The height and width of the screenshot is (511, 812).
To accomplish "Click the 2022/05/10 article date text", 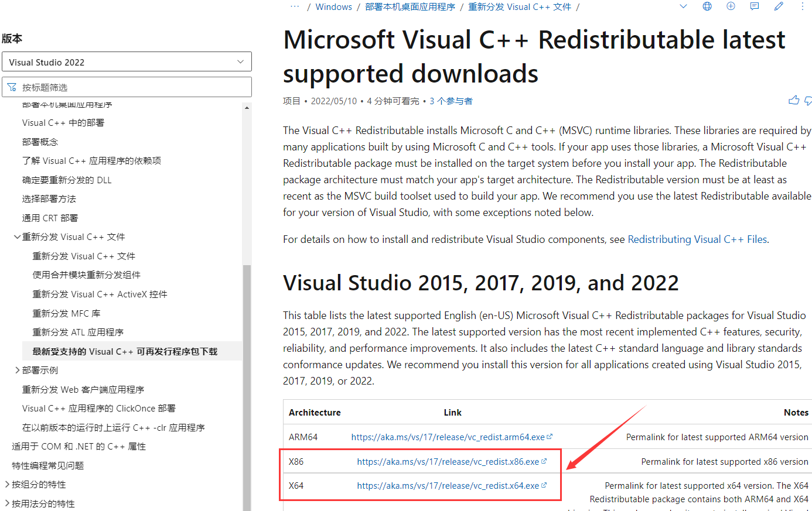I will point(334,101).
